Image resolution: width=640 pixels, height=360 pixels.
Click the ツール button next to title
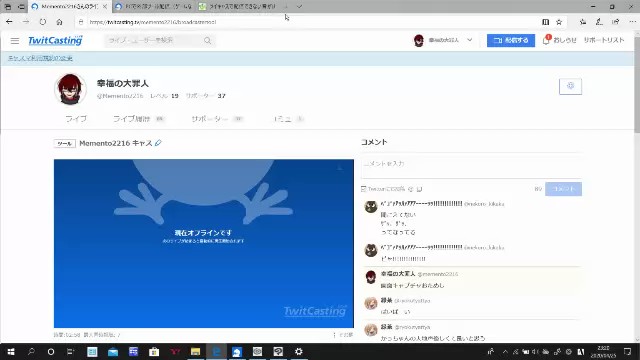click(x=64, y=143)
